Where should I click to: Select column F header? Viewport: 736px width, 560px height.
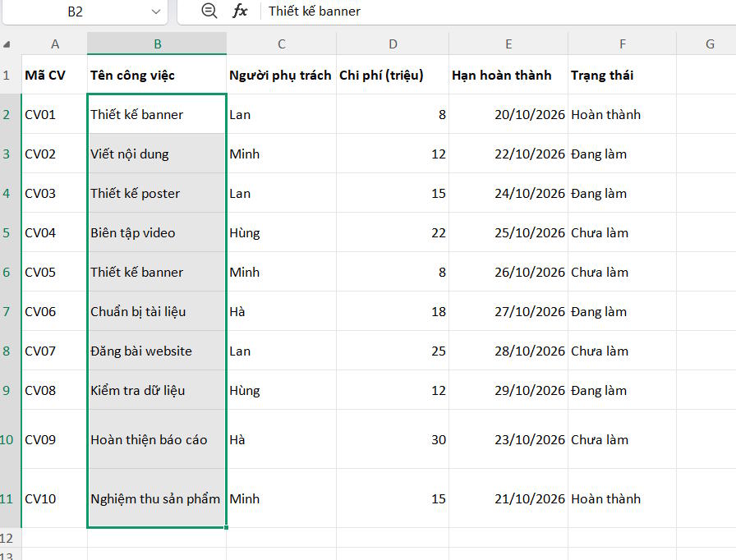point(622,44)
